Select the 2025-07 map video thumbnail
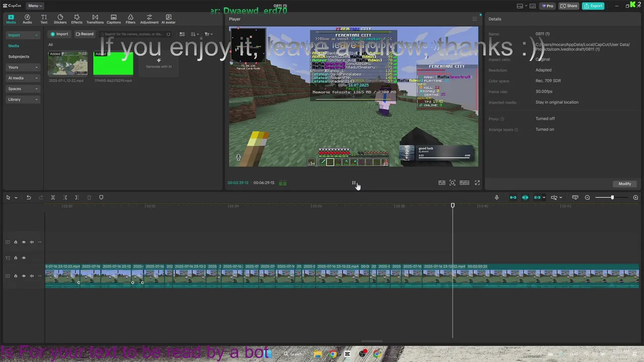This screenshot has height=362, width=644. (x=67, y=63)
